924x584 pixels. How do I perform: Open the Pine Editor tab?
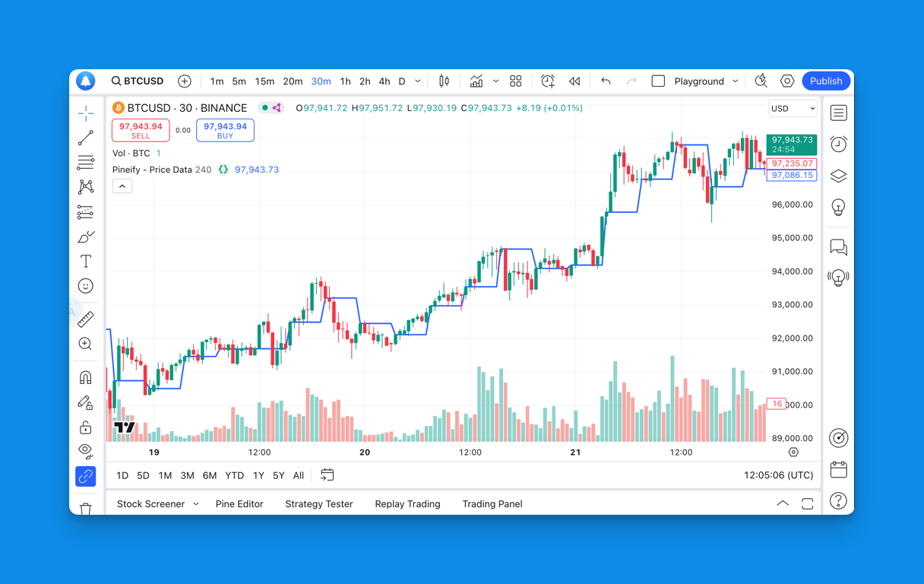[x=239, y=504]
